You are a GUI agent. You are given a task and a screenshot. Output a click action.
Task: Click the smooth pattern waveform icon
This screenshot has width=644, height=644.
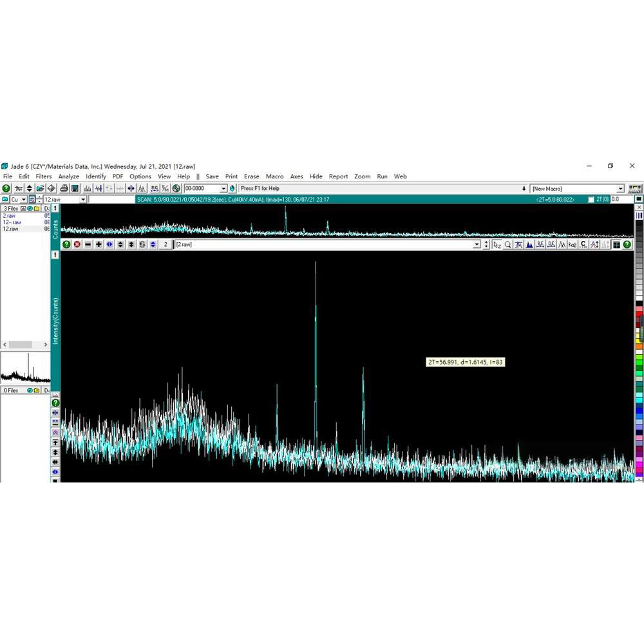(99, 189)
